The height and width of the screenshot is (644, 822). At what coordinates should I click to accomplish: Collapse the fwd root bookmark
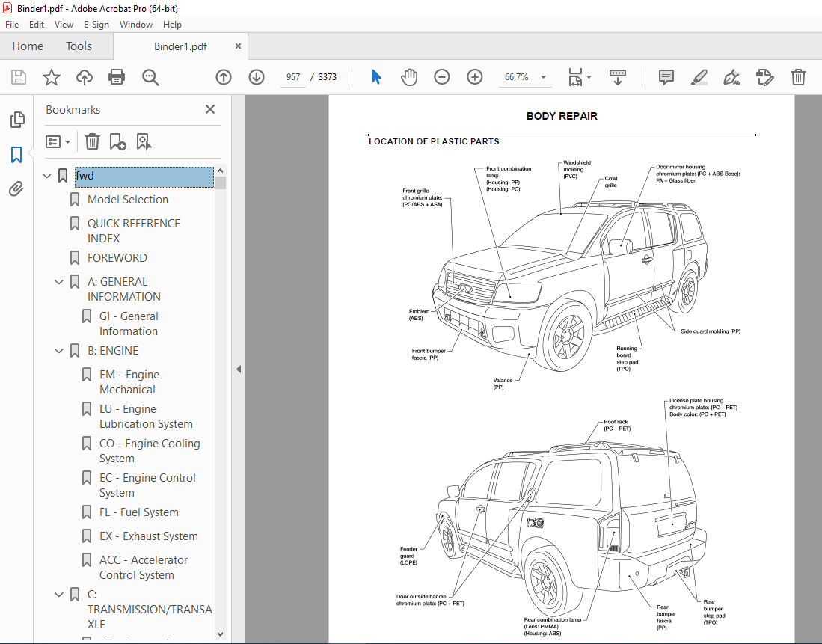point(47,176)
